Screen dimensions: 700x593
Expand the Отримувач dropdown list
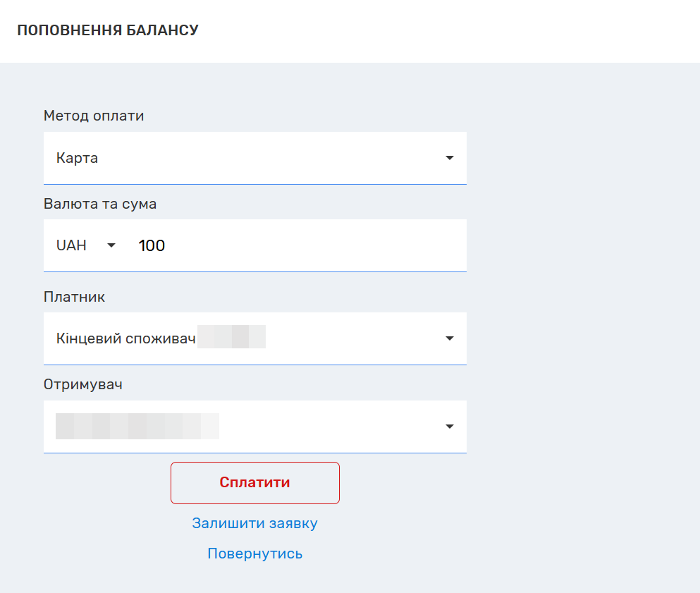(254, 427)
